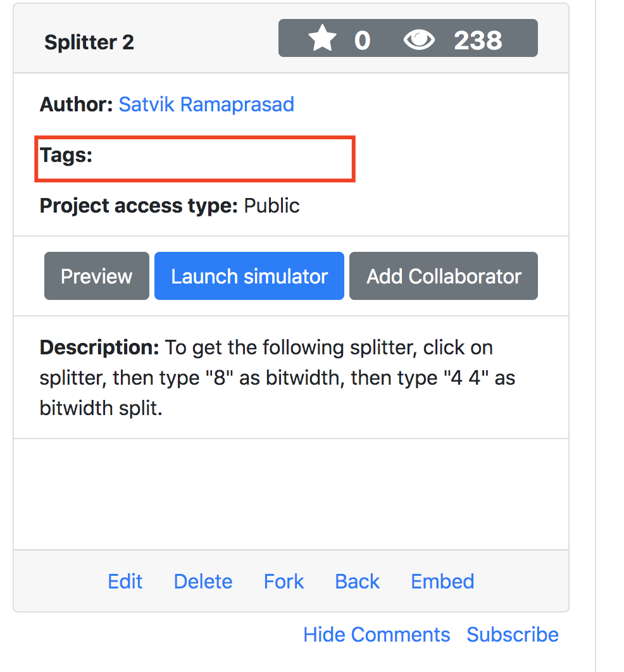Hide the comments section
The width and height of the screenshot is (624, 672).
(377, 634)
